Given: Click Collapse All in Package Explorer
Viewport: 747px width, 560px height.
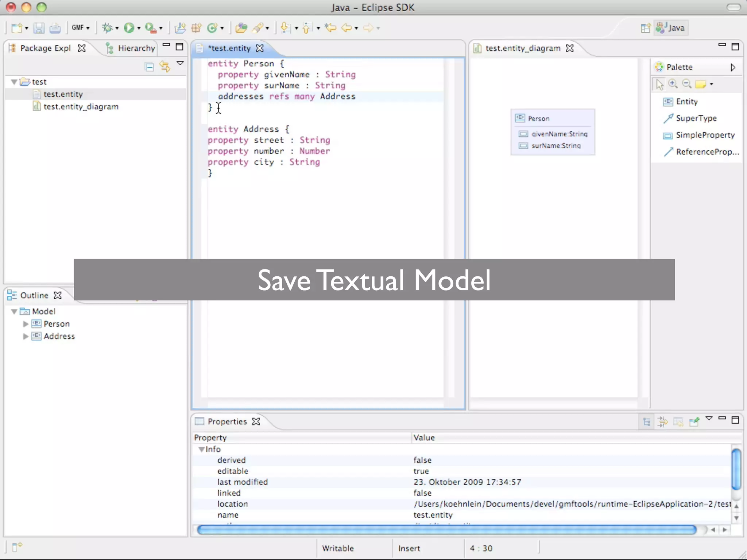Looking at the screenshot, I should 150,67.
